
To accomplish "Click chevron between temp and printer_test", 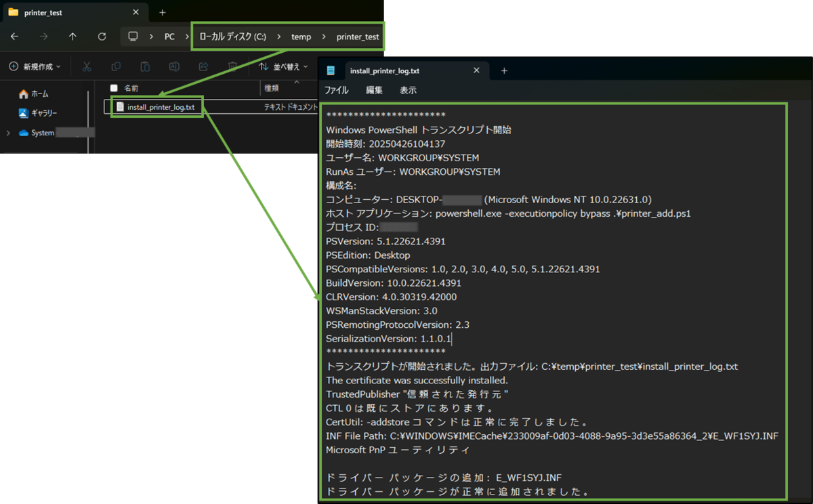I will pos(324,37).
